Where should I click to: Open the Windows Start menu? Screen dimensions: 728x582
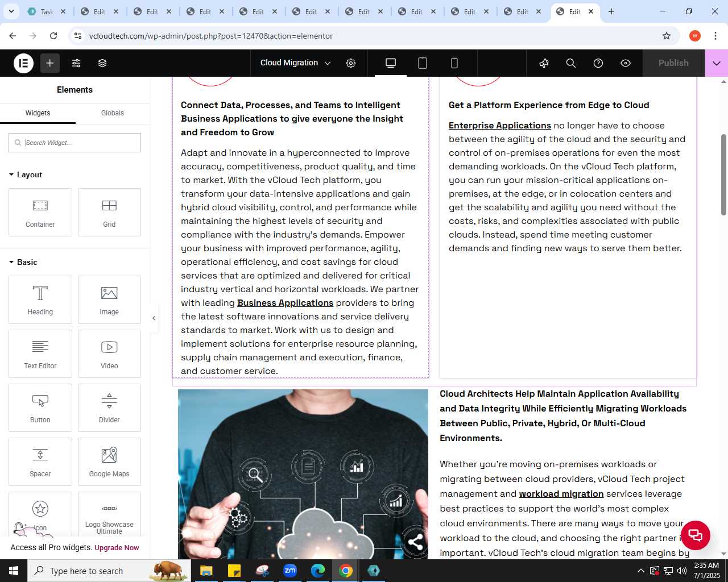coord(14,571)
